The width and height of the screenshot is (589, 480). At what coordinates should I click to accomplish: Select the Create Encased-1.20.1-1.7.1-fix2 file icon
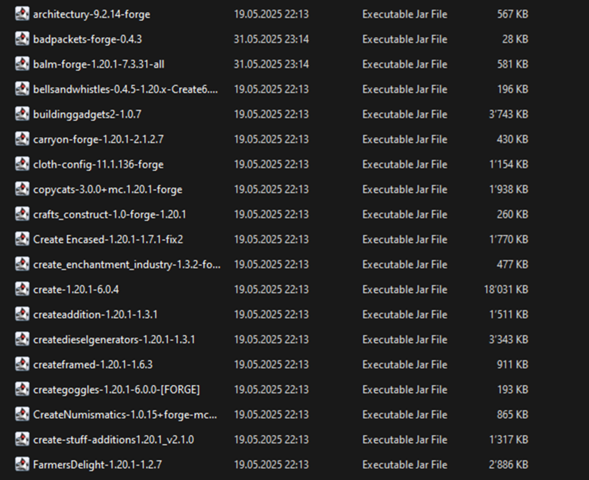[x=22, y=239]
